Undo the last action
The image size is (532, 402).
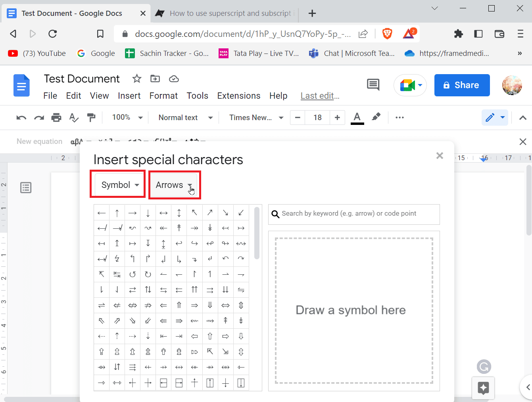coord(21,117)
